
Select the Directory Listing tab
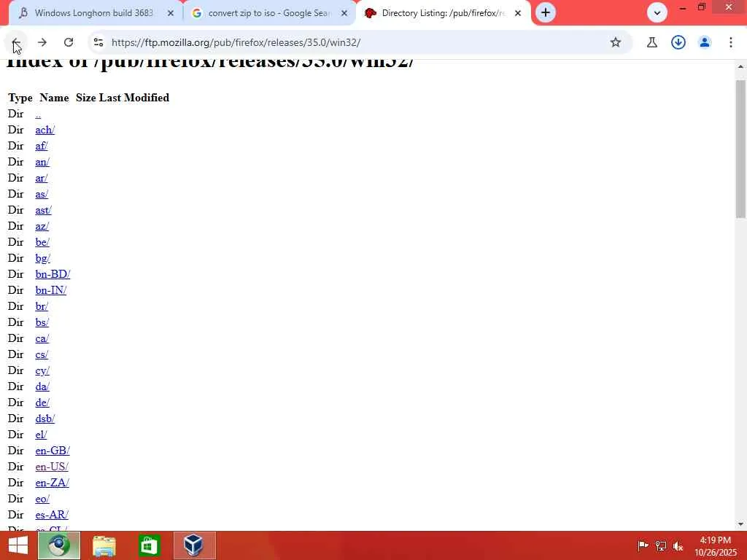pyautogui.click(x=443, y=13)
